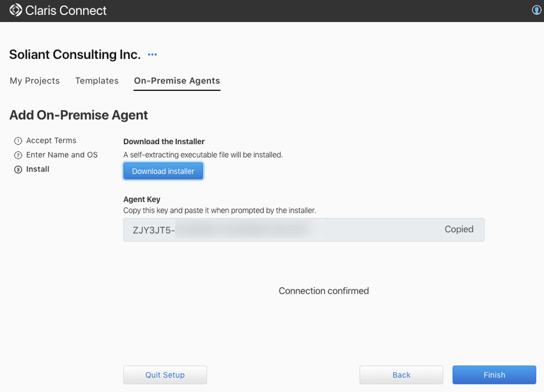Click the Download installer button
544x392 pixels.
163,171
